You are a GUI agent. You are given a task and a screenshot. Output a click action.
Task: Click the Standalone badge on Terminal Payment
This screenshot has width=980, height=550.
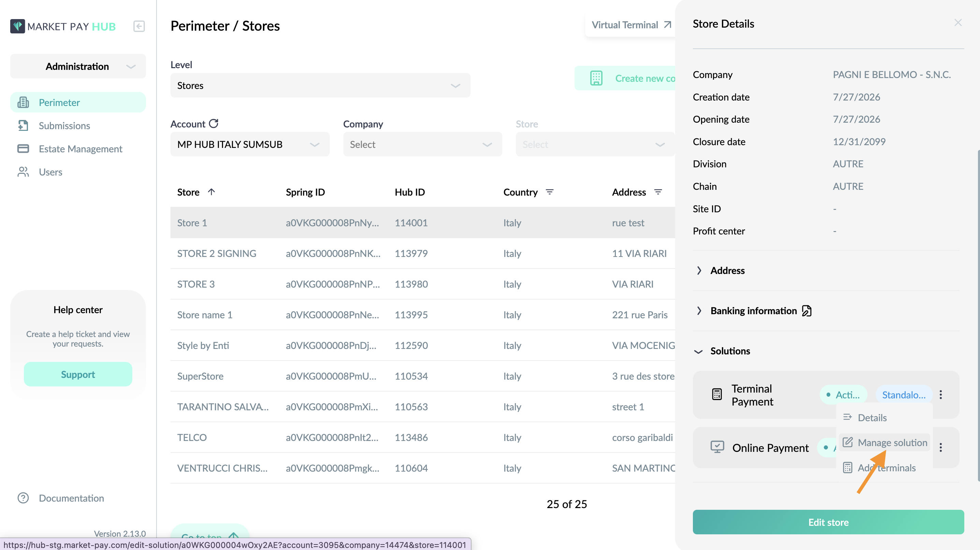(904, 395)
